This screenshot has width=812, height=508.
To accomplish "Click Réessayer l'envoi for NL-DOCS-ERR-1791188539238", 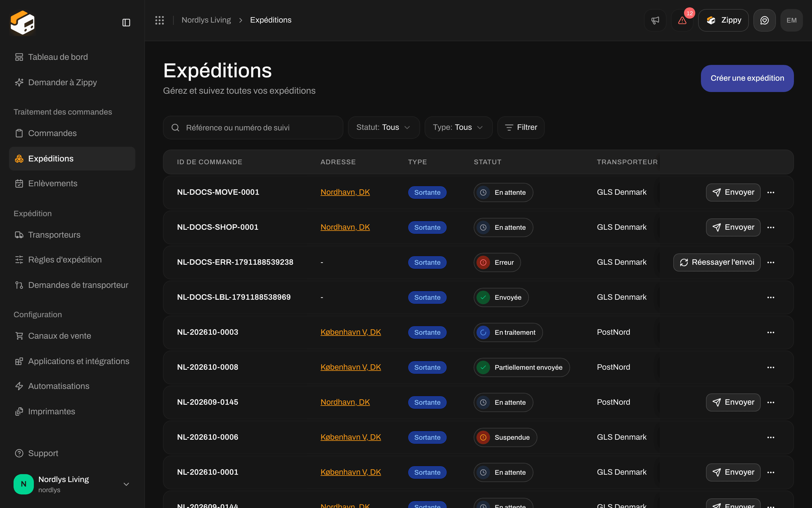I will coord(717,262).
